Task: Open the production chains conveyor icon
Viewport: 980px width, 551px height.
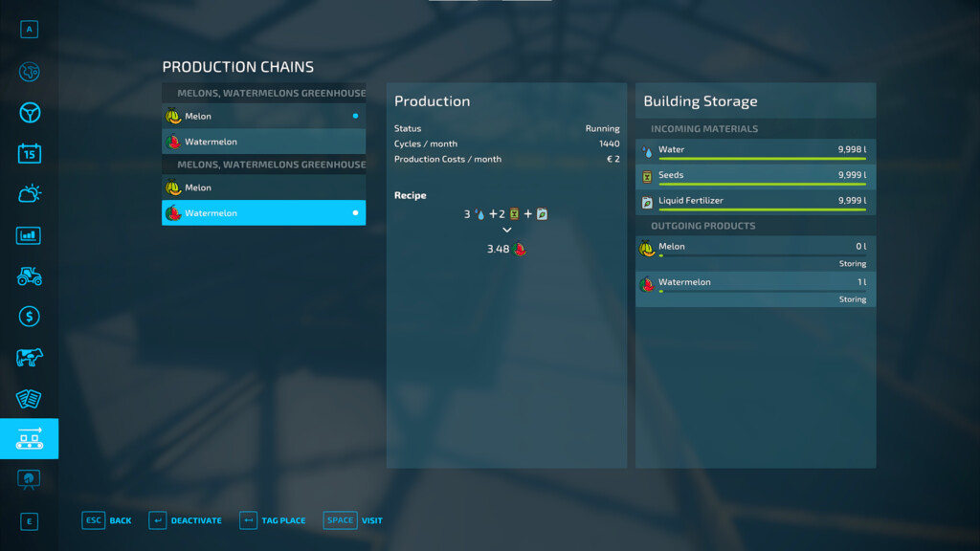Action: point(30,438)
